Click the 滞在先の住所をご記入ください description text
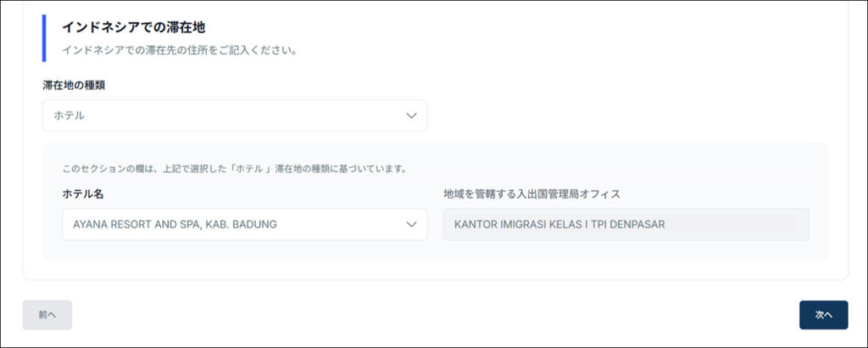This screenshot has width=868, height=348. click(x=178, y=50)
